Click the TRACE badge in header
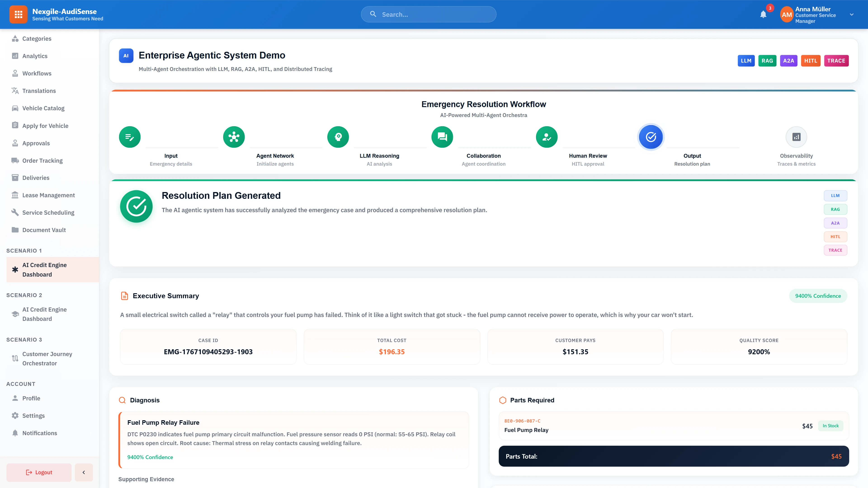The height and width of the screenshot is (488, 868). [837, 61]
